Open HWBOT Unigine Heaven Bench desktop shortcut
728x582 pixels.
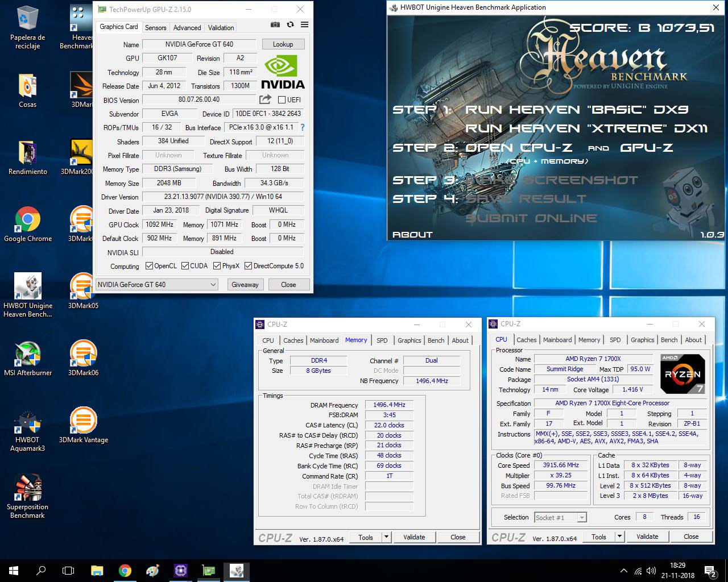27,296
